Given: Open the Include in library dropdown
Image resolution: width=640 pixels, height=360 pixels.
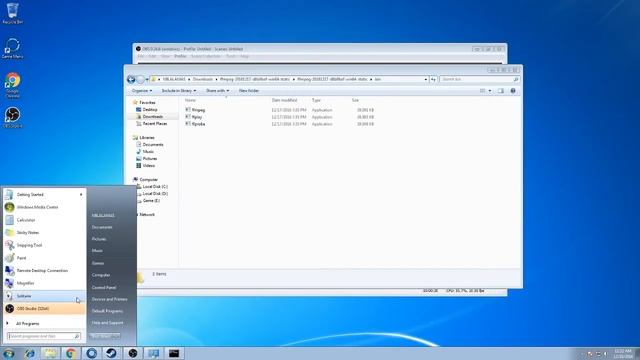Looking at the screenshot, I should 179,91.
